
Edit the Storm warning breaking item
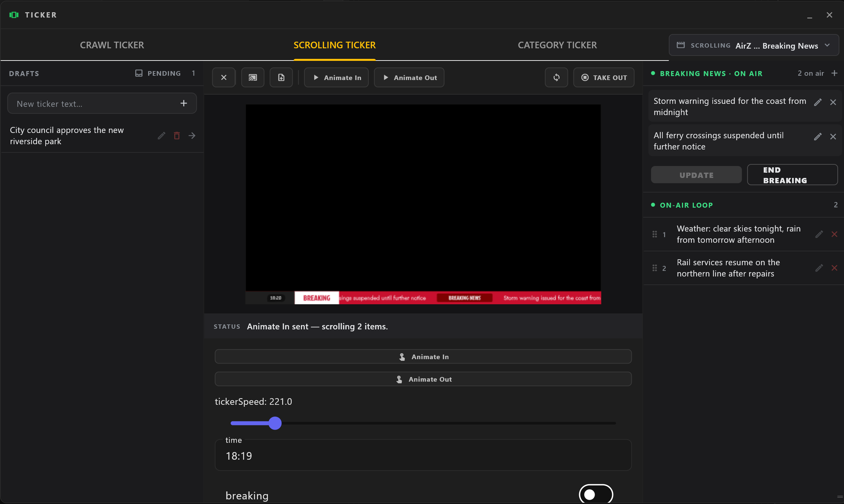(x=818, y=102)
